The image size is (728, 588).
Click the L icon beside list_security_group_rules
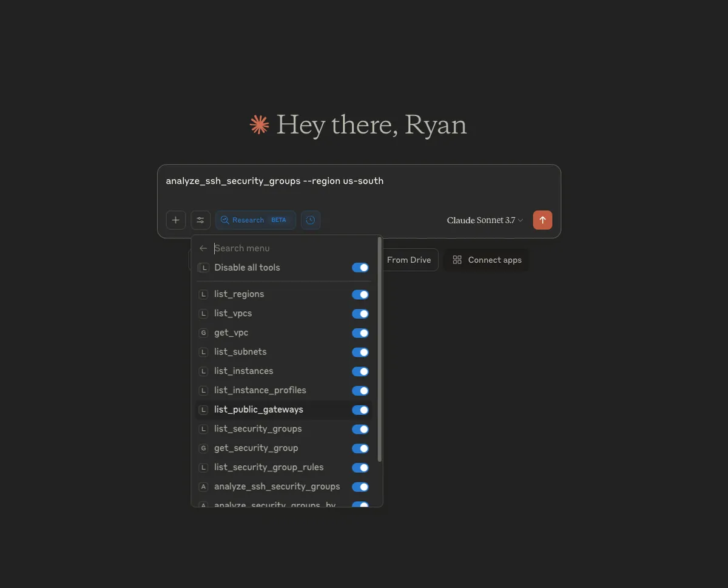[204, 467]
